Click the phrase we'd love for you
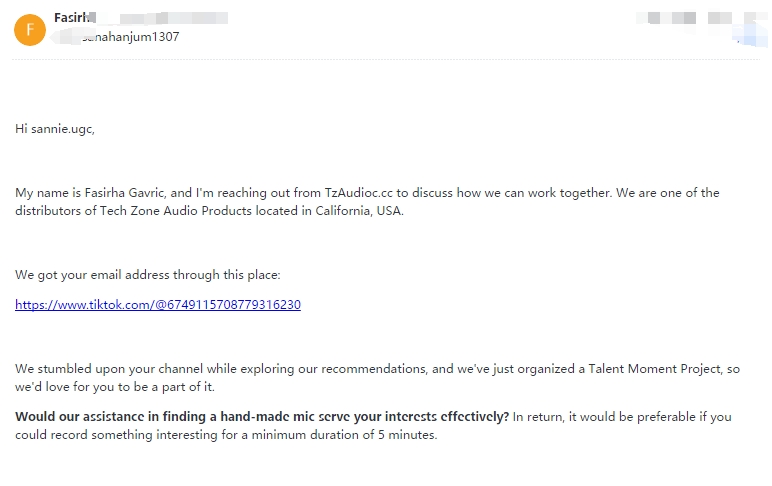 pos(64,387)
